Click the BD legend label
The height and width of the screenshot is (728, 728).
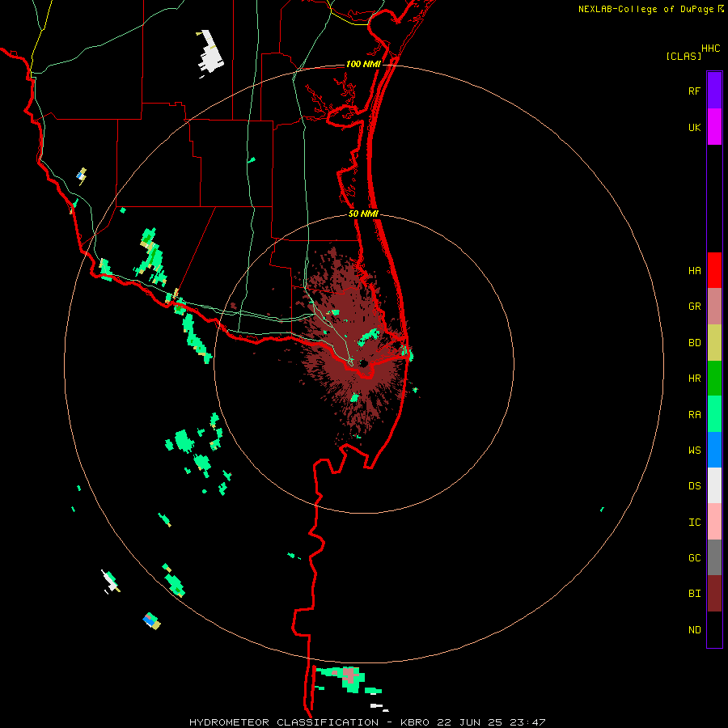[694, 343]
